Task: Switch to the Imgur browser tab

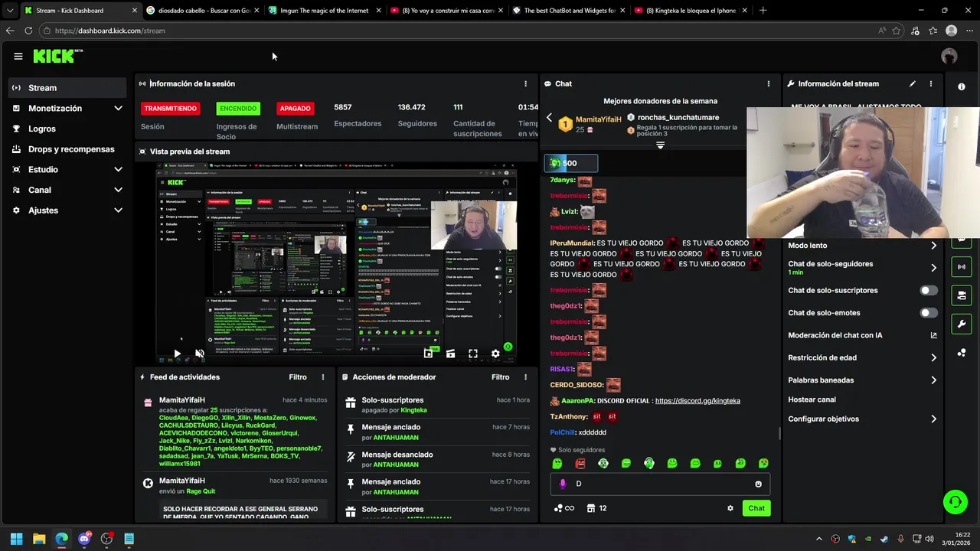Action: 325,11
